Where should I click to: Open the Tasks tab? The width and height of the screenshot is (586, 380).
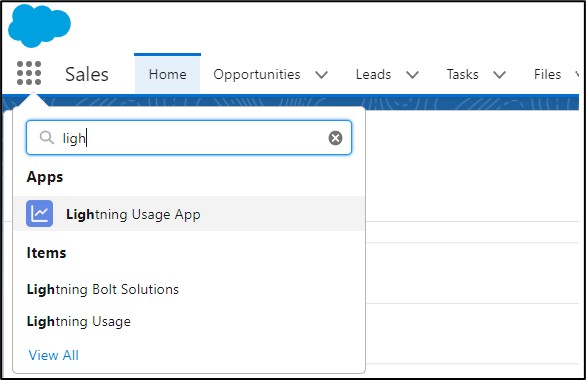point(462,74)
